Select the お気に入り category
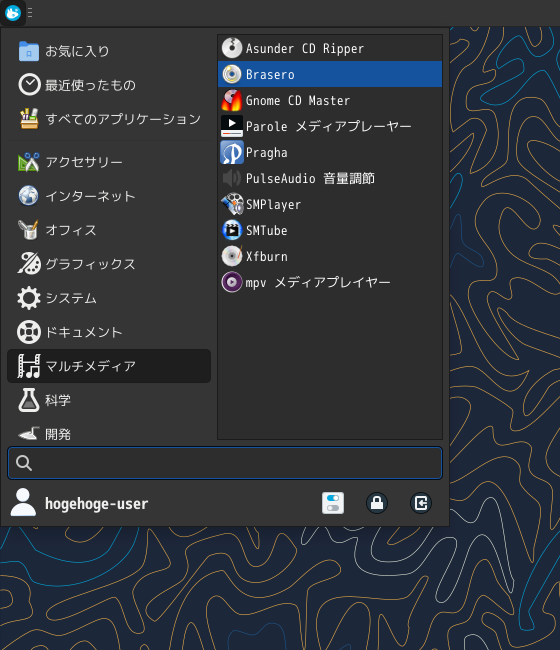 coord(109,51)
